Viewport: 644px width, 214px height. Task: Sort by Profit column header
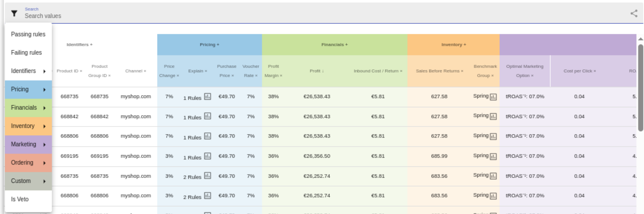coord(317,71)
